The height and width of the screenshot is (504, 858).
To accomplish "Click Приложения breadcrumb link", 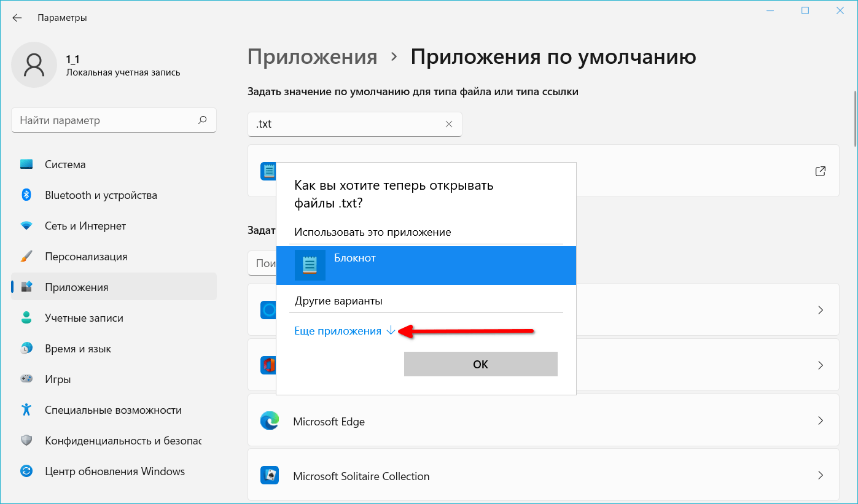I will coord(312,57).
